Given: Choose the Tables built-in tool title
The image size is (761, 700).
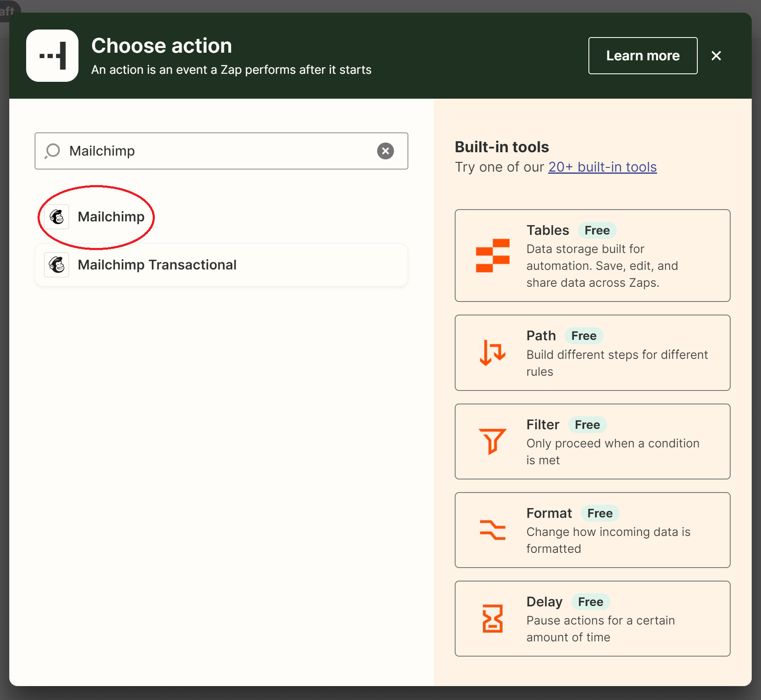Looking at the screenshot, I should [548, 230].
